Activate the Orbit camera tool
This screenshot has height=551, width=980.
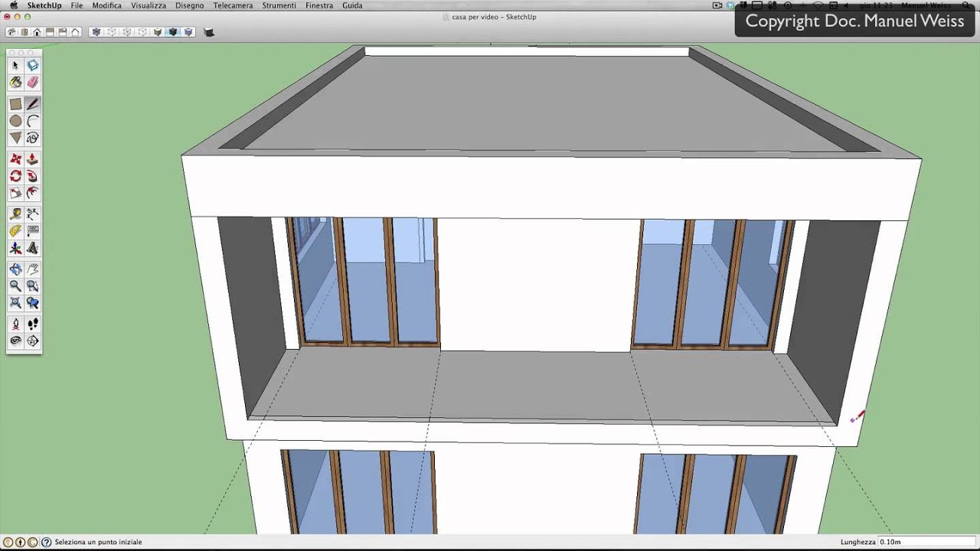tap(15, 269)
